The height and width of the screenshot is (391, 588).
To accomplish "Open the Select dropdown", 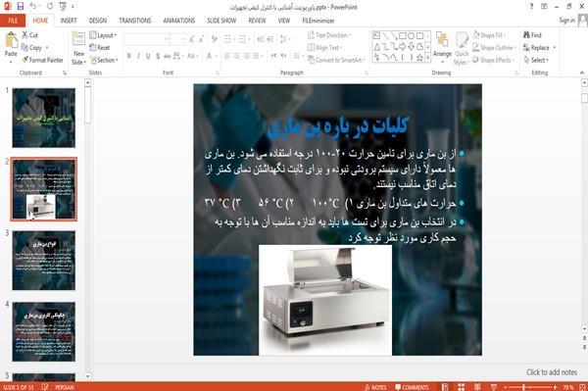I will [x=536, y=60].
